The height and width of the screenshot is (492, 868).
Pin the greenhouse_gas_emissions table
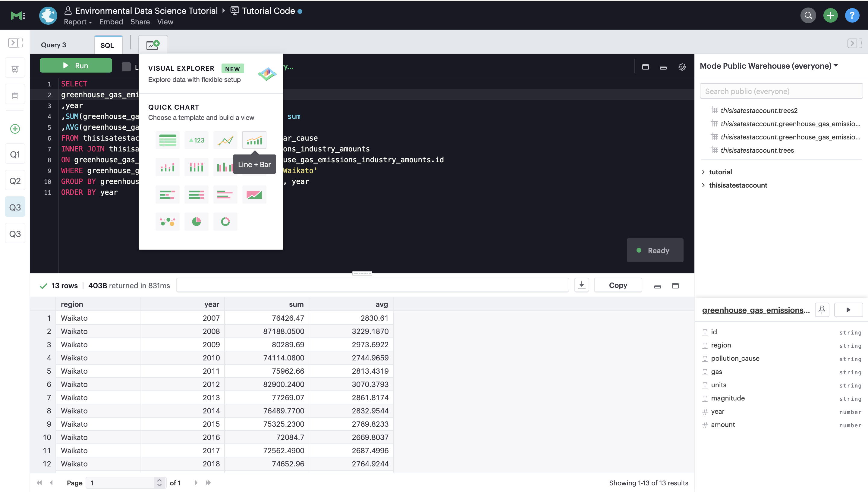coord(822,310)
